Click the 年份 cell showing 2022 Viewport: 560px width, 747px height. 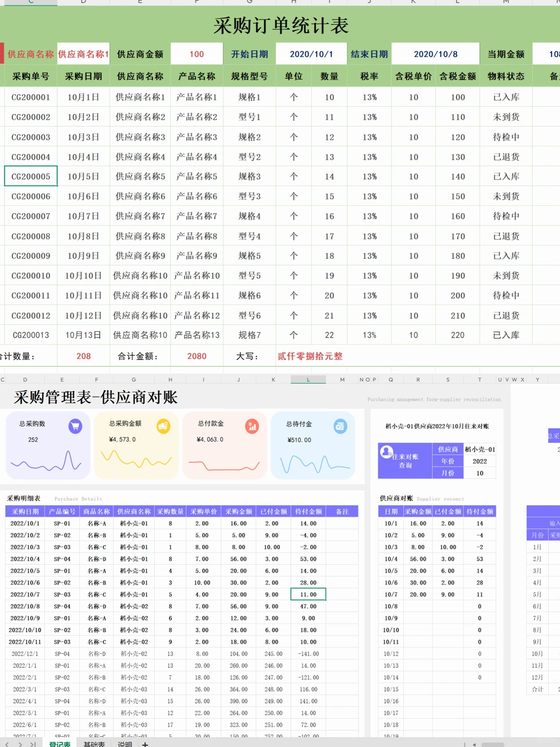point(480,461)
